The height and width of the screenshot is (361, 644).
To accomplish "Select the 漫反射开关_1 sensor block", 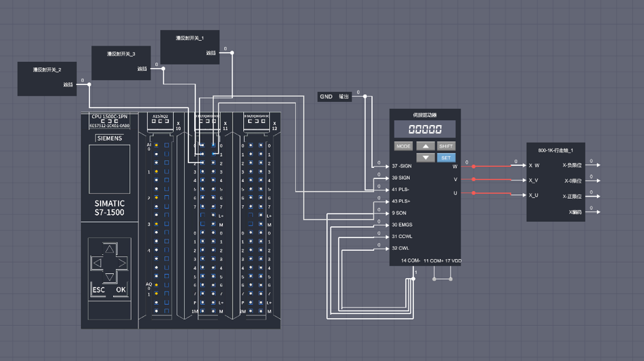I will (189, 47).
